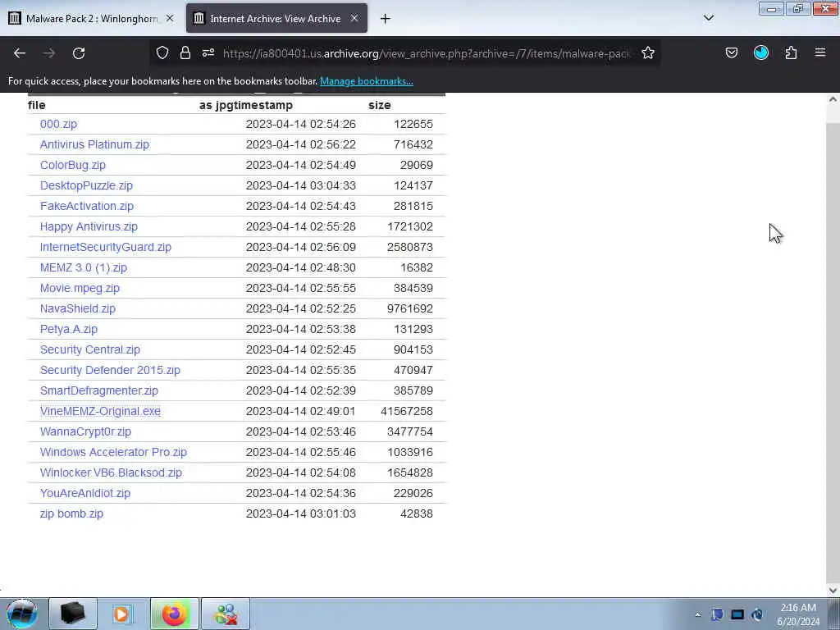Open NavaShield.zip link

[78, 308]
